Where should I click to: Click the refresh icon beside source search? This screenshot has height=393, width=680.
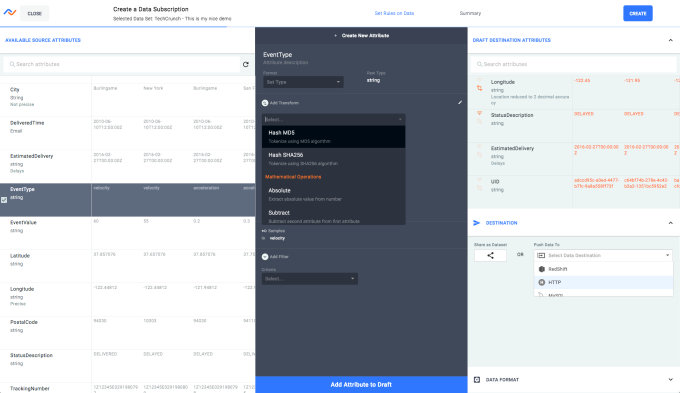pyautogui.click(x=246, y=64)
